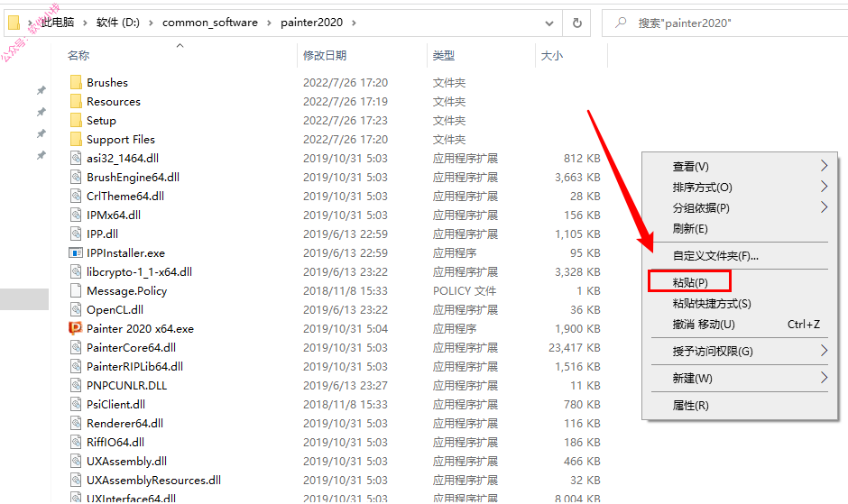Navigate to common_software in breadcrumb
848x504 pixels.
coord(210,23)
